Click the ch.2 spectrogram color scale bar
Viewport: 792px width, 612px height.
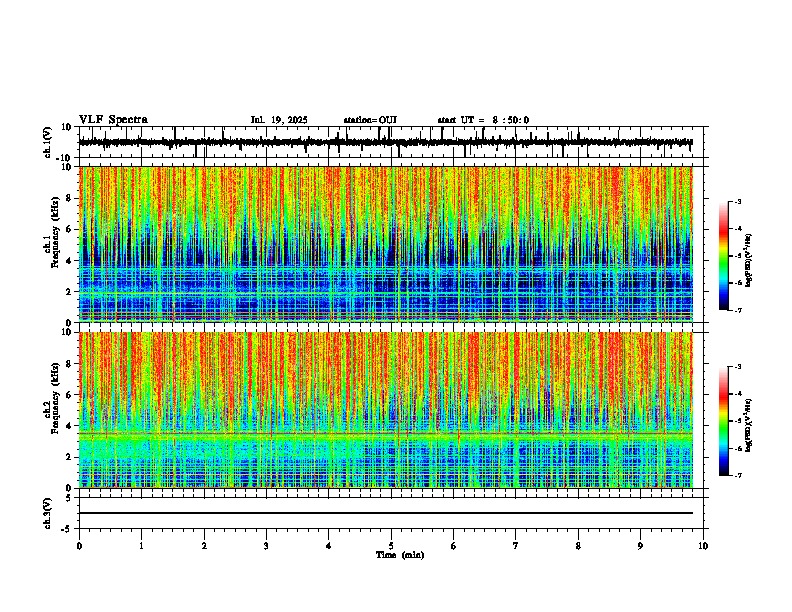(x=724, y=421)
